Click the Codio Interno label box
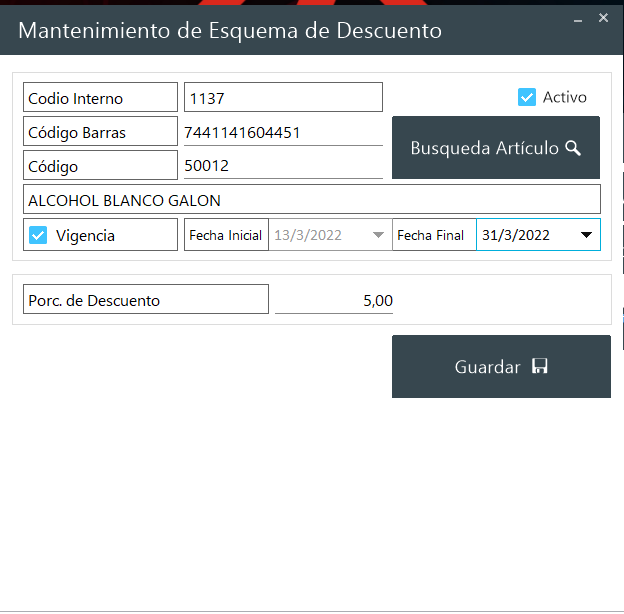The width and height of the screenshot is (624, 614). coord(100,98)
